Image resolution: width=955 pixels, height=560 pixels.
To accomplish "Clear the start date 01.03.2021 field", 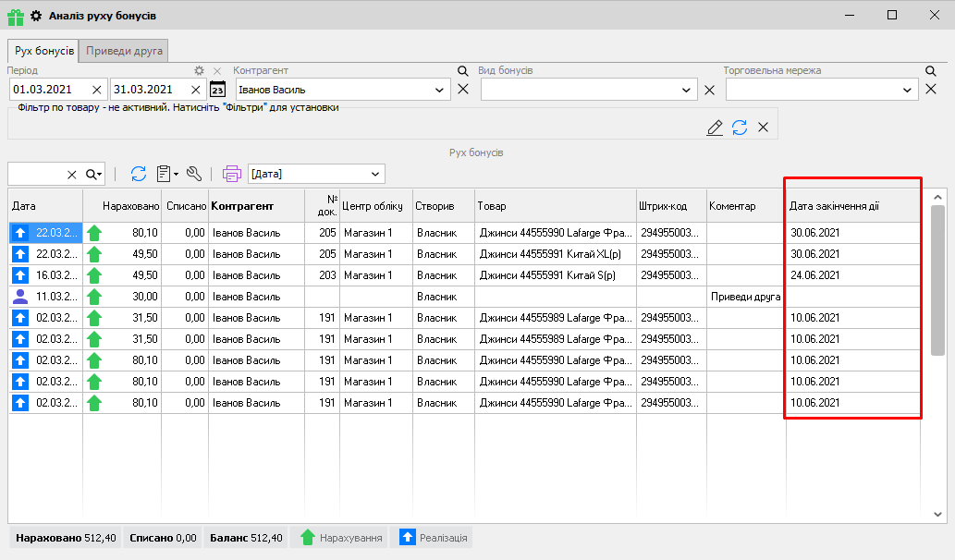I will [x=97, y=91].
